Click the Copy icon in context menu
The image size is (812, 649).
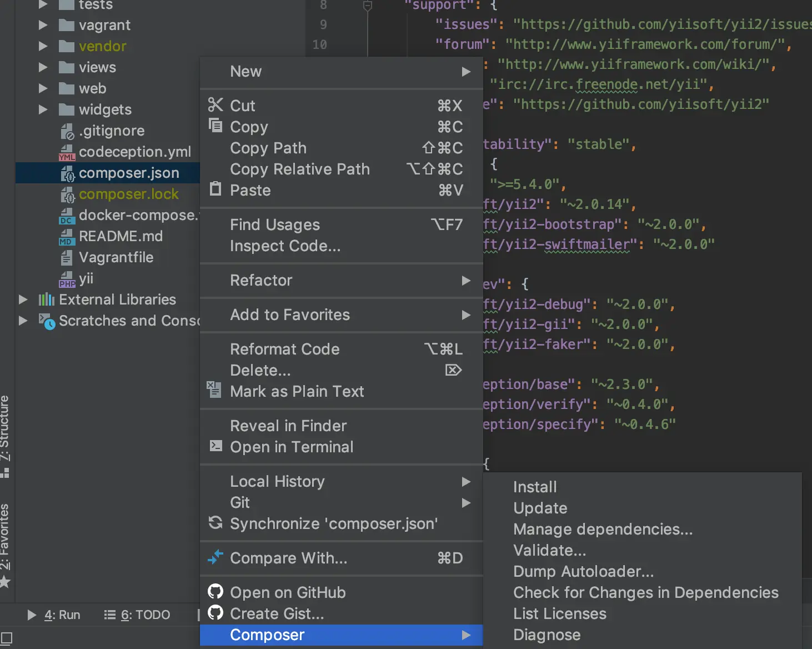[x=215, y=126]
